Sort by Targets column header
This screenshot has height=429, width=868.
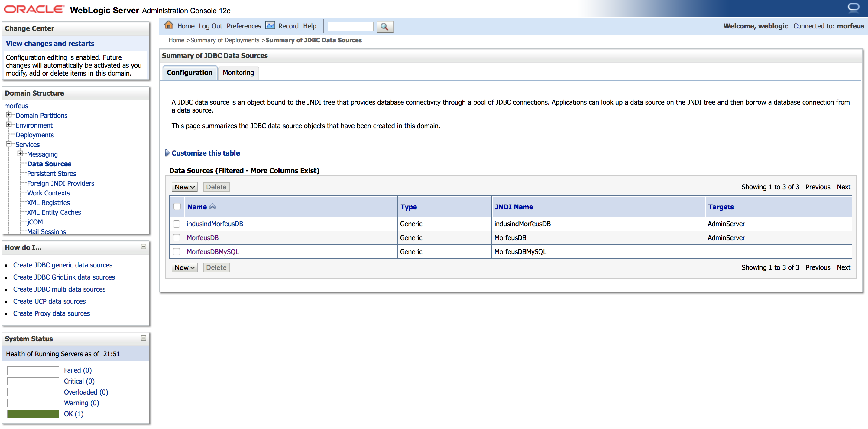(x=721, y=207)
